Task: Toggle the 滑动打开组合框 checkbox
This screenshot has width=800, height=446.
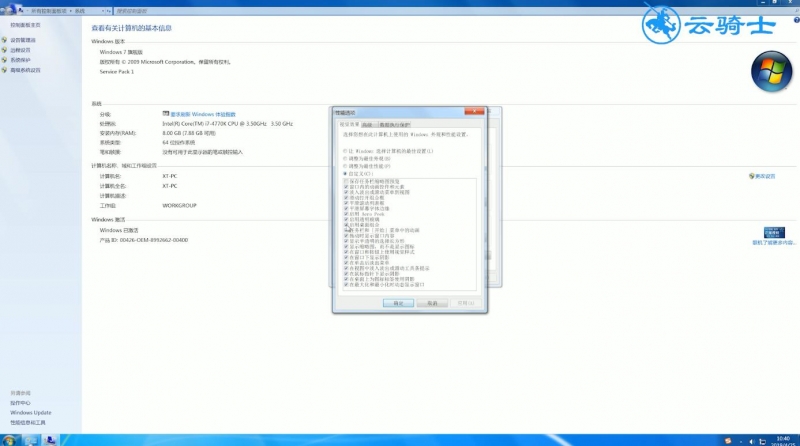Action: [346, 197]
